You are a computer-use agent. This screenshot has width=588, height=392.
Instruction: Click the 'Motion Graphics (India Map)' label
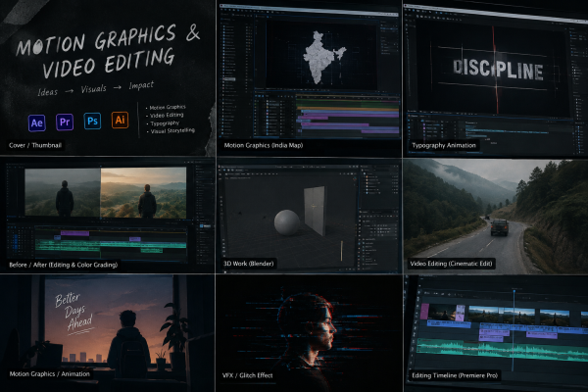pyautogui.click(x=264, y=145)
